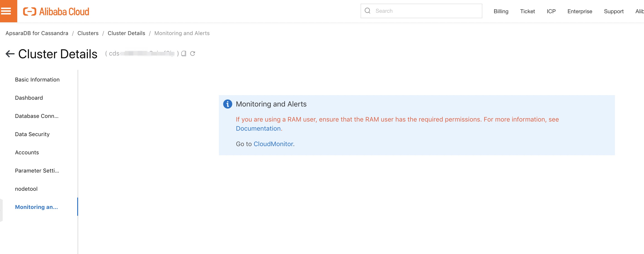Focus the top Search field
The width and height of the screenshot is (644, 254).
[425, 11]
